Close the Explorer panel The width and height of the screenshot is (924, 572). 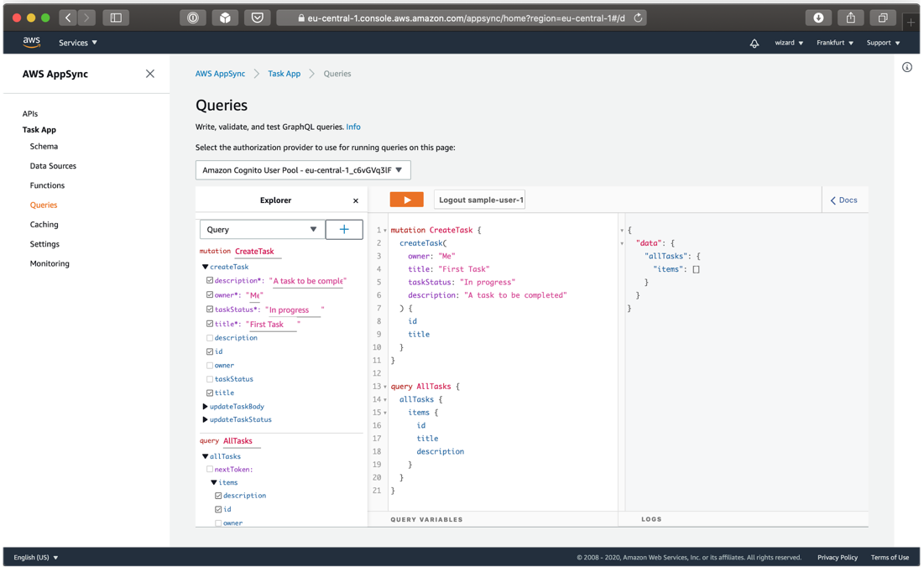click(x=356, y=201)
